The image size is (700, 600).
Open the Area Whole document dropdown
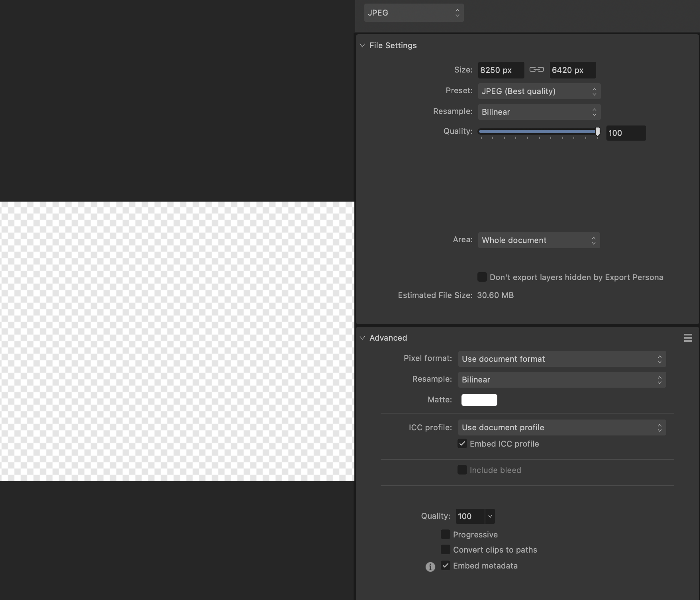(538, 240)
